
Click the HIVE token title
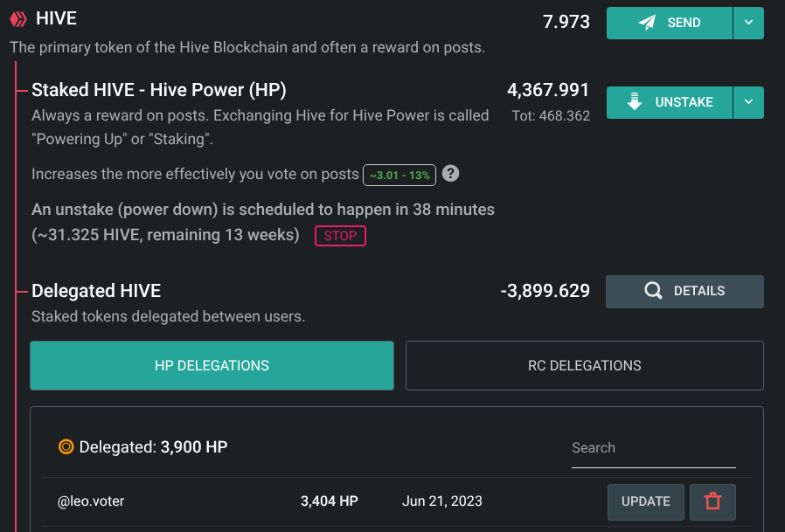[56, 18]
